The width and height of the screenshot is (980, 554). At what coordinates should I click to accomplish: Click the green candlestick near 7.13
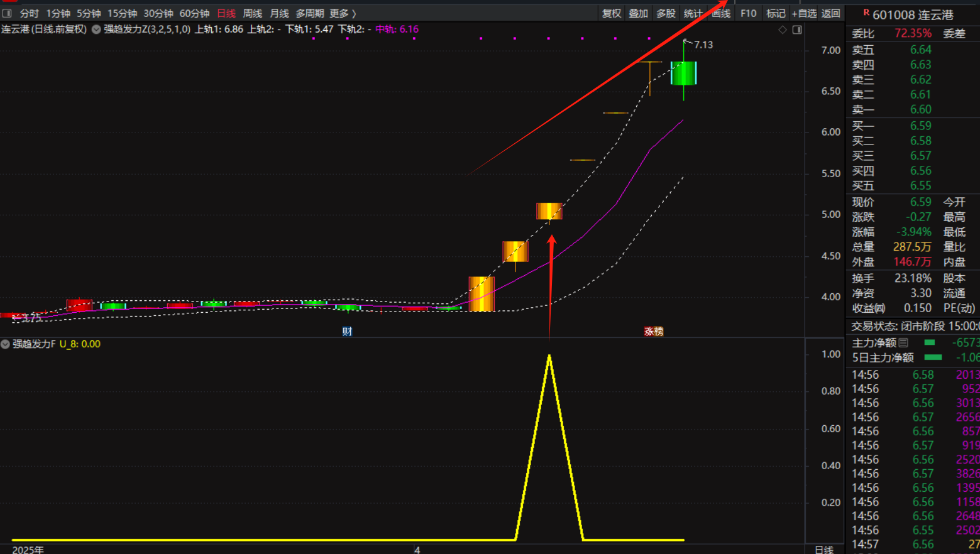[683, 73]
